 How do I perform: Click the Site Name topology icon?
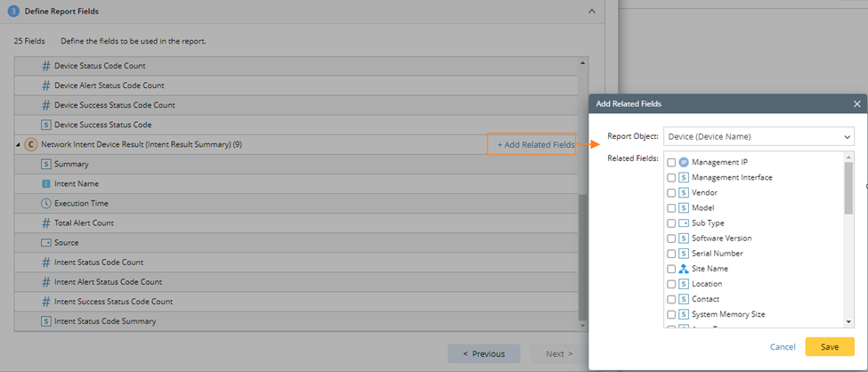click(x=684, y=269)
